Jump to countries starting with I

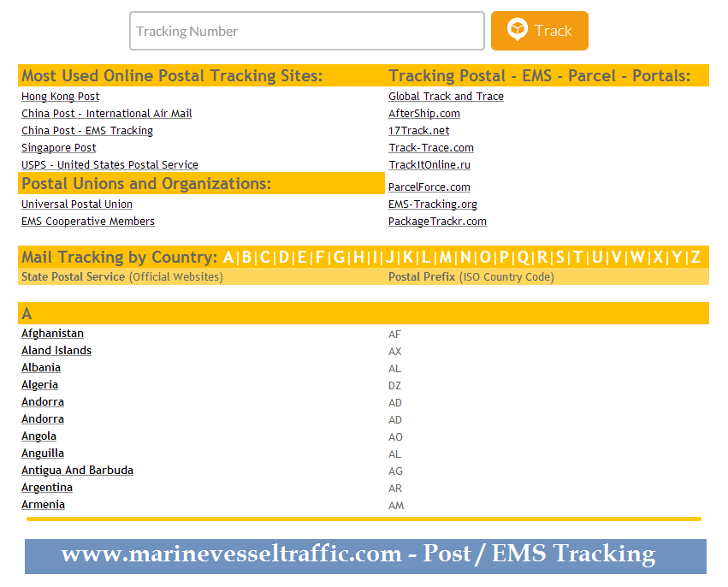pyautogui.click(x=375, y=258)
